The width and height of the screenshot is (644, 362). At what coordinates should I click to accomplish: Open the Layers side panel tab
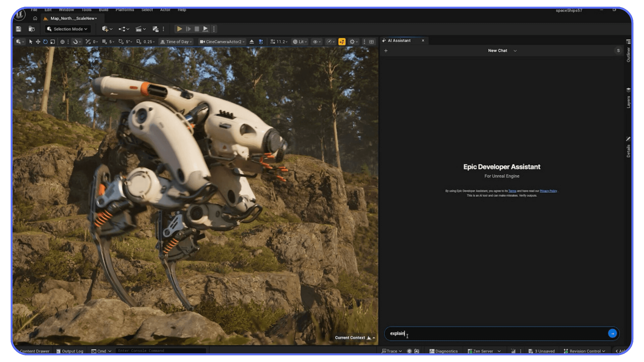click(628, 98)
